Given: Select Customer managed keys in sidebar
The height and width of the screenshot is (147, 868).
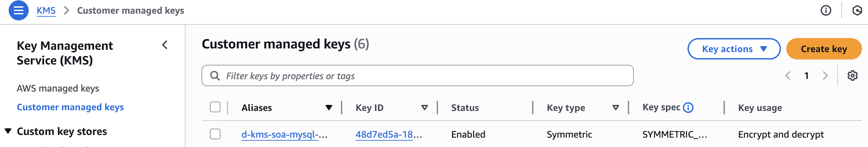Looking at the screenshot, I should [70, 107].
